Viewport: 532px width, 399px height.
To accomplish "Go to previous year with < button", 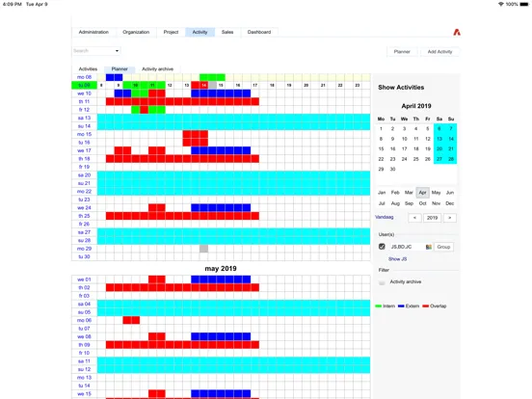I will 414,218.
